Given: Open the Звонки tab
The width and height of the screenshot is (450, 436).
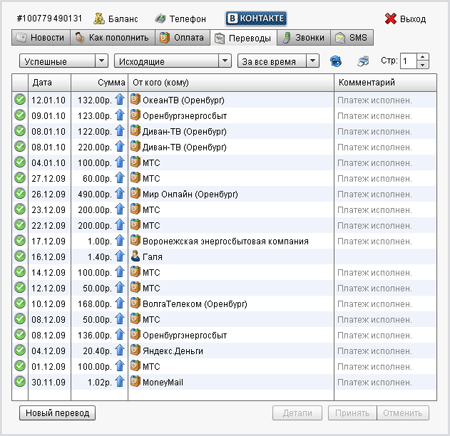Looking at the screenshot, I should [303, 38].
